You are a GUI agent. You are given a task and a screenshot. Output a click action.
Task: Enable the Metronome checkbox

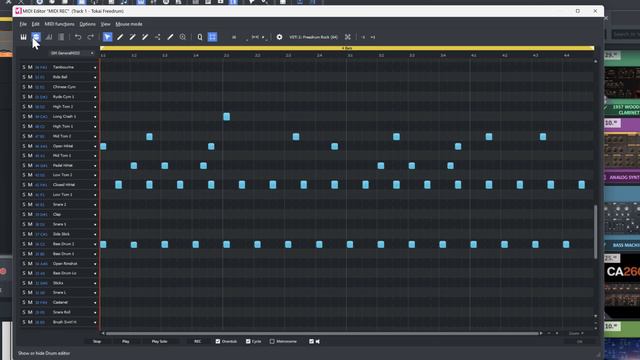pos(272,341)
